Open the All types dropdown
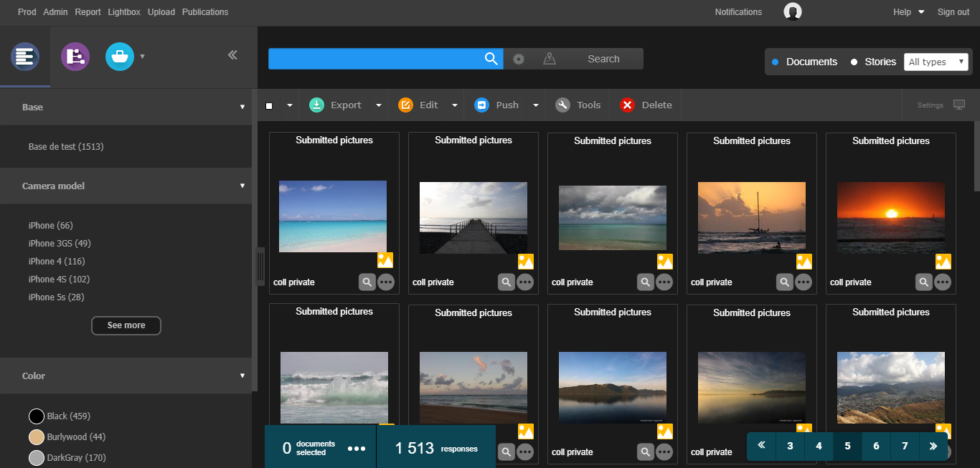The width and height of the screenshot is (980, 468). coord(936,62)
